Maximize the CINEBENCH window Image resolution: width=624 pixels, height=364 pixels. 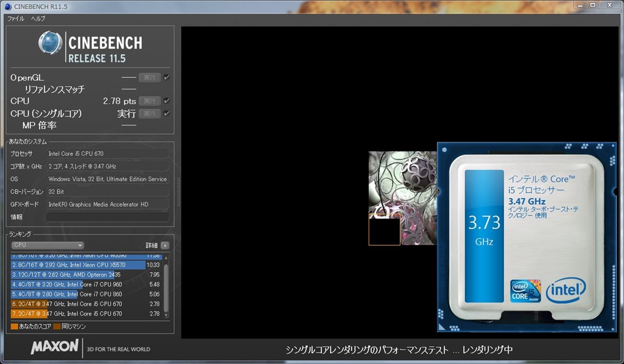[x=592, y=5]
